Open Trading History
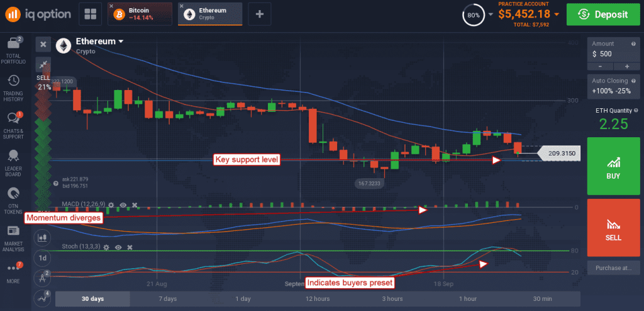This screenshot has height=311, width=644. [x=15, y=88]
